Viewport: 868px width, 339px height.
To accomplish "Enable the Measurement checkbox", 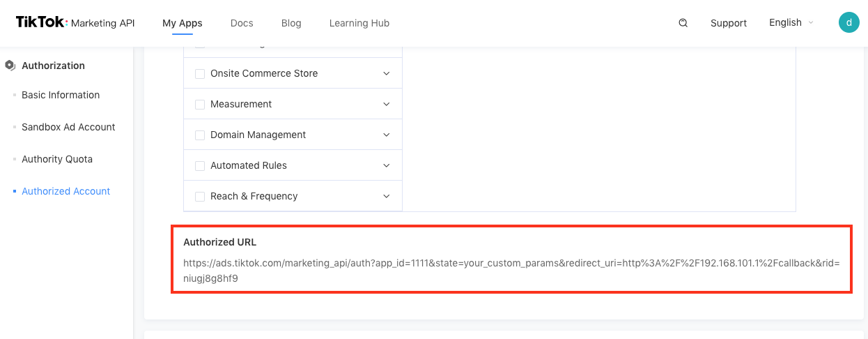I will [200, 105].
